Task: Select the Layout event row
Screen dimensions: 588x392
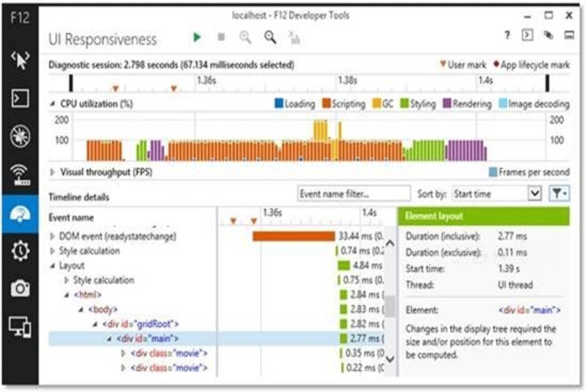Action: (x=71, y=266)
